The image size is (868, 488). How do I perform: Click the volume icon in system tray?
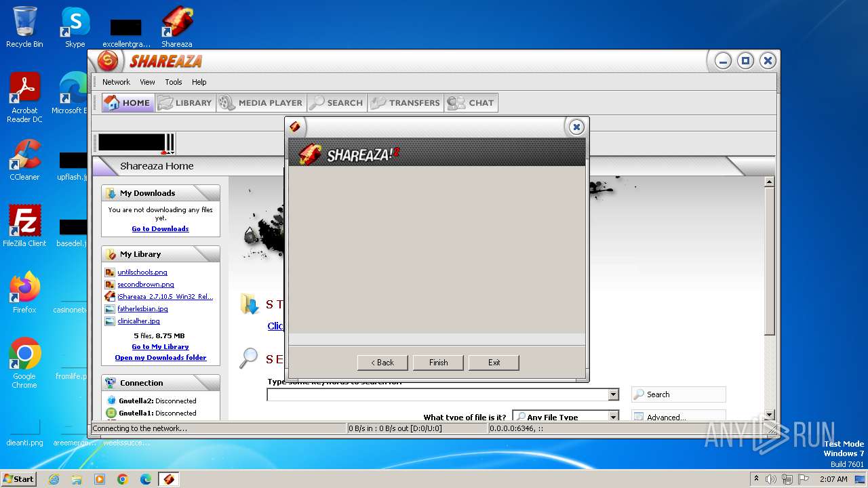pyautogui.click(x=770, y=479)
